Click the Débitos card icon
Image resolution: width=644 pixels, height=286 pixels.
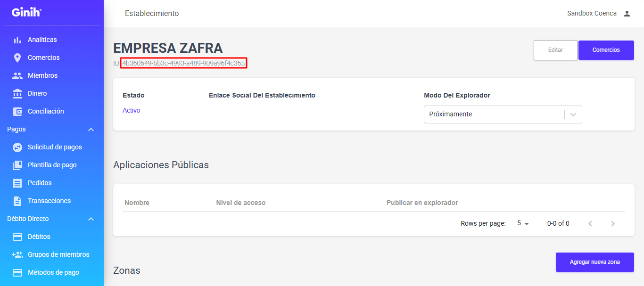17,237
